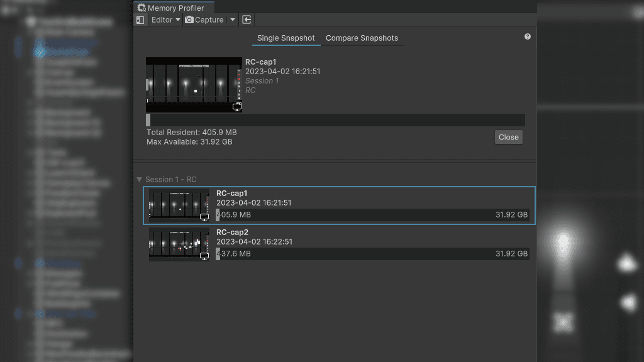The width and height of the screenshot is (644, 362).
Task: Open the help question mark icon
Action: pyautogui.click(x=527, y=36)
